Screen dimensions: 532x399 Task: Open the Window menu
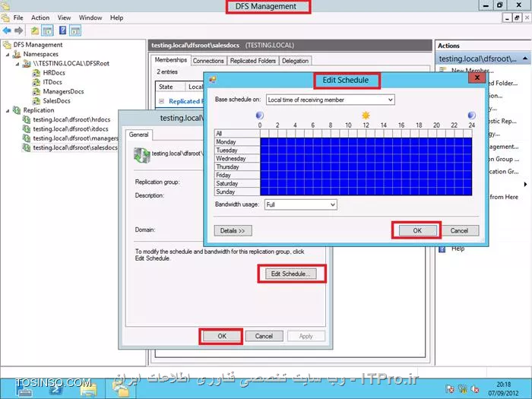pyautogui.click(x=90, y=17)
